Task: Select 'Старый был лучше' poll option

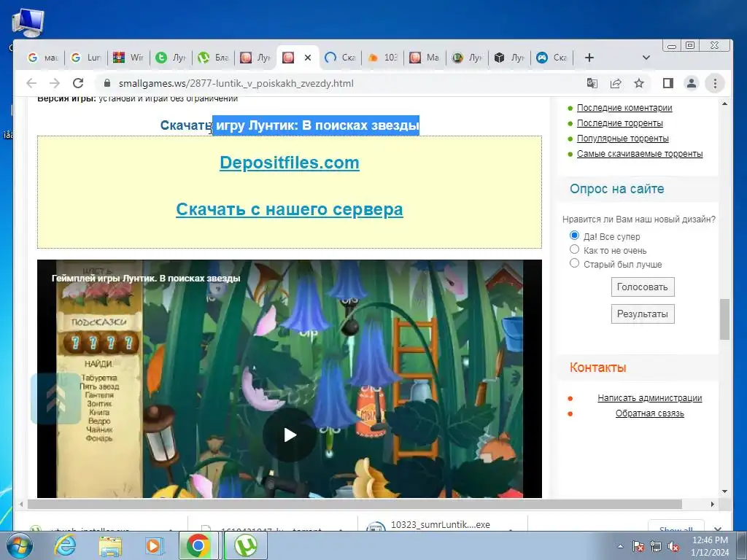Action: coord(575,262)
